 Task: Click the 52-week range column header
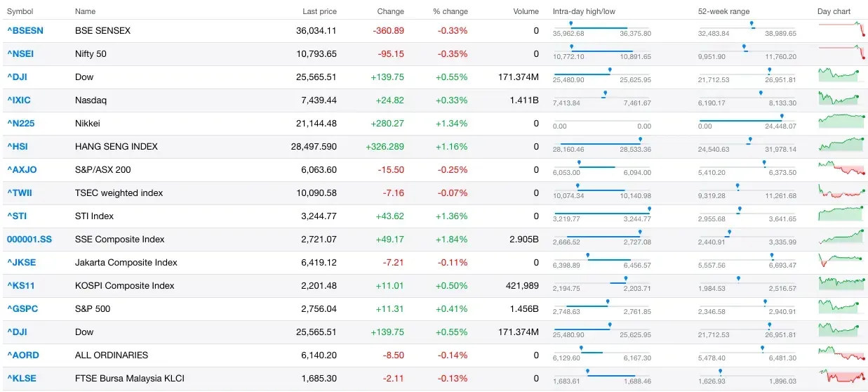click(724, 12)
